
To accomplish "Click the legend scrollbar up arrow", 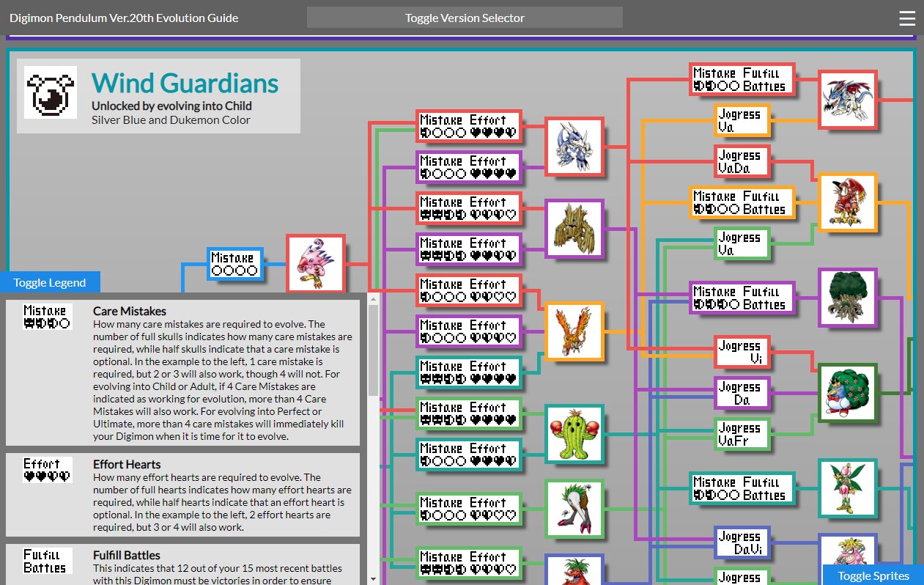I will click(x=373, y=299).
